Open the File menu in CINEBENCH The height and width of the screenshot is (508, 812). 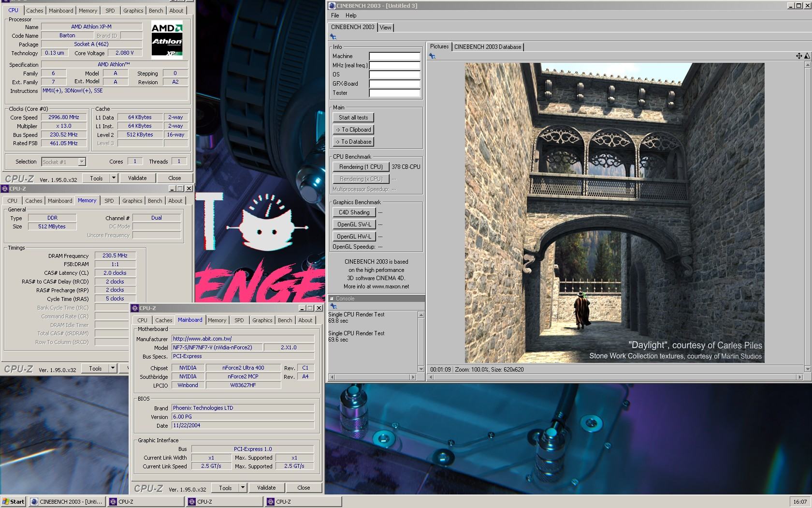point(335,15)
